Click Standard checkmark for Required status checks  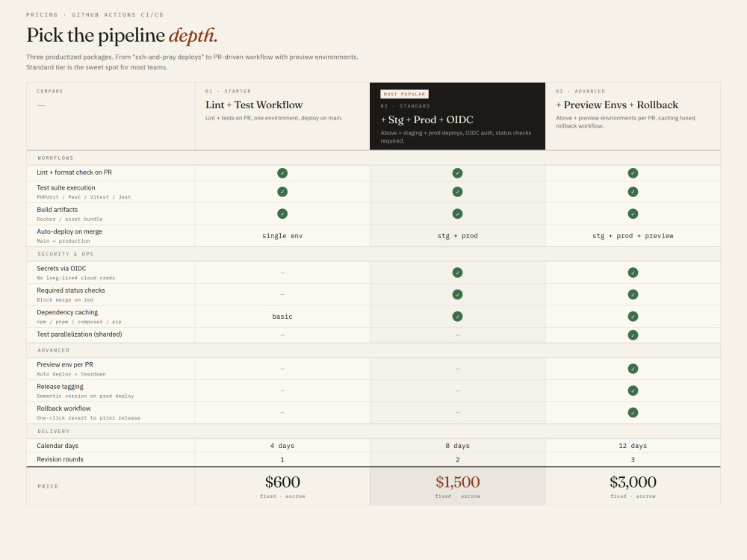coord(457,294)
